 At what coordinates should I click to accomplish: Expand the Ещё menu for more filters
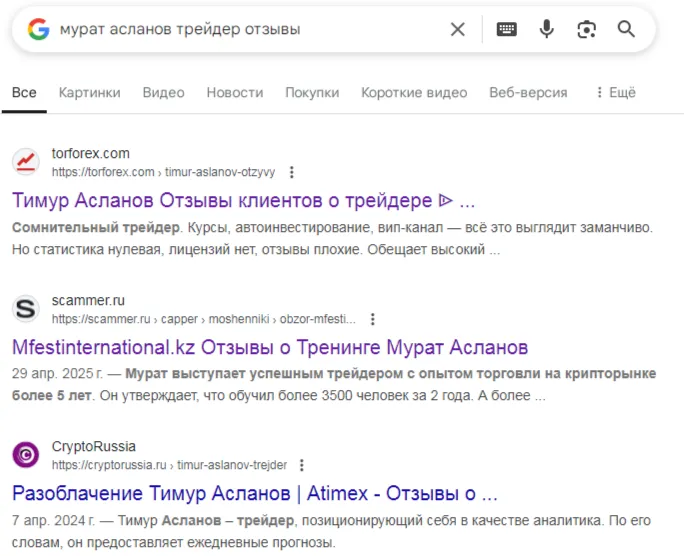tap(616, 92)
